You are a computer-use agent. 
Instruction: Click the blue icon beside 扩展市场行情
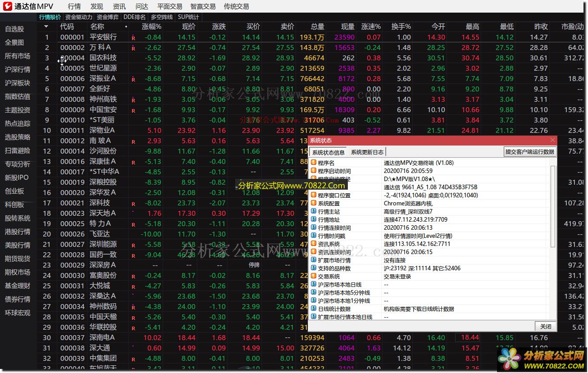(x=314, y=260)
